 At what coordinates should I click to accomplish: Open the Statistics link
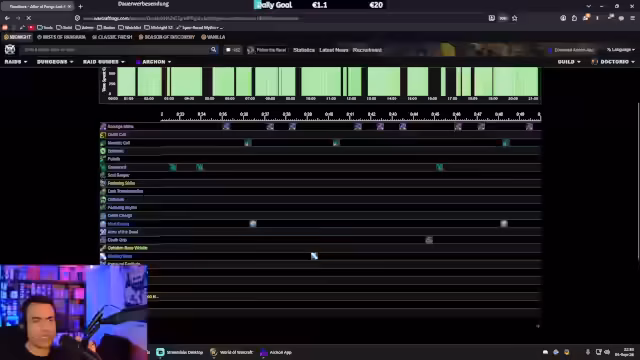click(304, 50)
